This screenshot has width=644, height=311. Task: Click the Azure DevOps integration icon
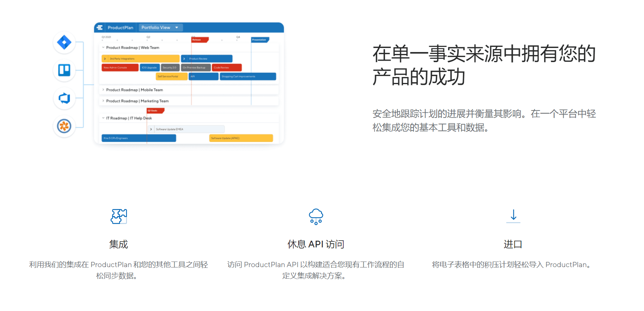64,98
